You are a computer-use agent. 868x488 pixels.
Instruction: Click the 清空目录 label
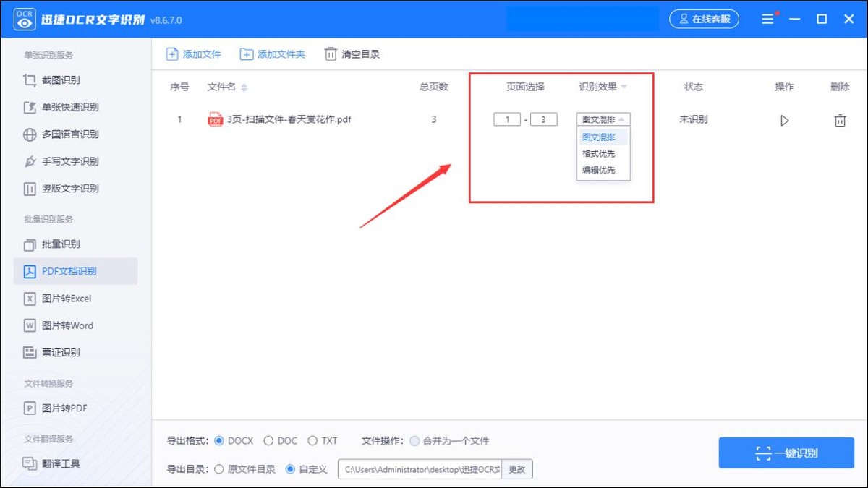[x=361, y=54]
